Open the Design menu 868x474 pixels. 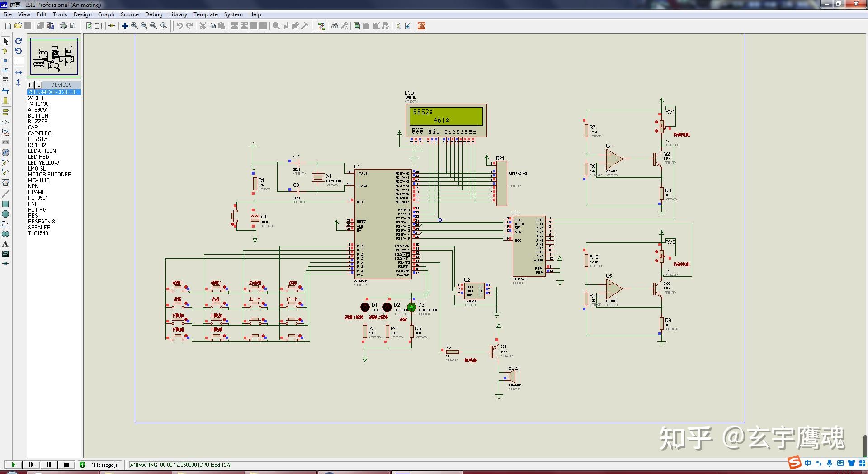click(x=83, y=14)
